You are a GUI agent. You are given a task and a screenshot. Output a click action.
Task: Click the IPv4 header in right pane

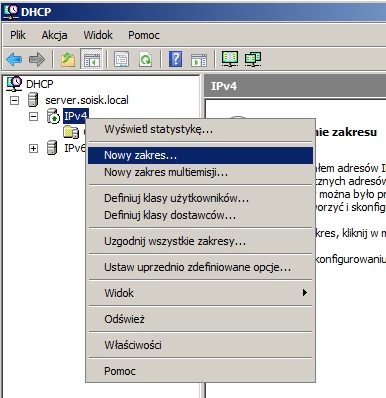(224, 86)
